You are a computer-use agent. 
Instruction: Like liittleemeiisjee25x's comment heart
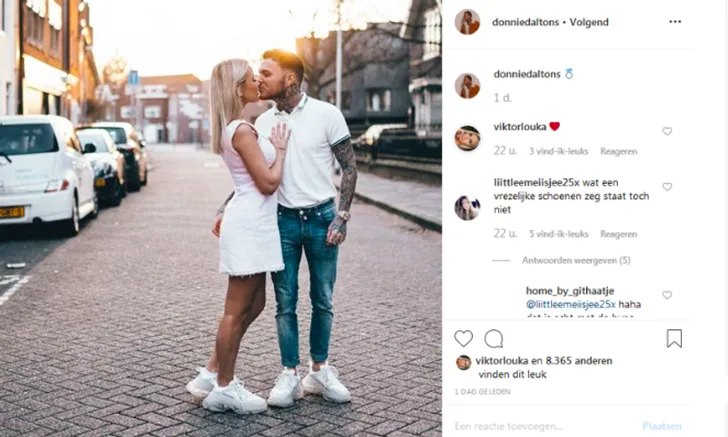pos(667,187)
